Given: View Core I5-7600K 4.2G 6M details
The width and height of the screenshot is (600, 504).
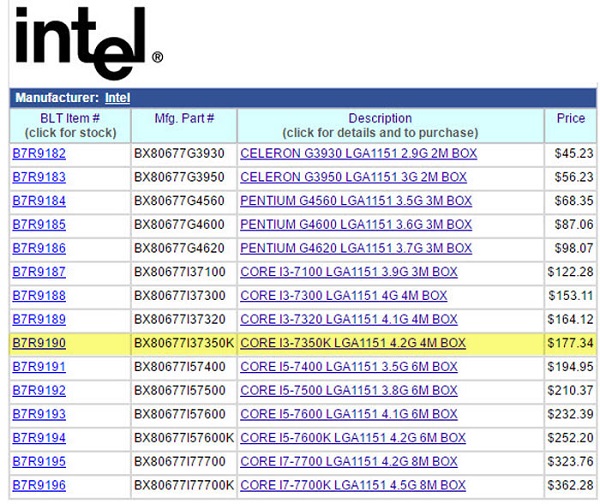Looking at the screenshot, I should click(353, 438).
